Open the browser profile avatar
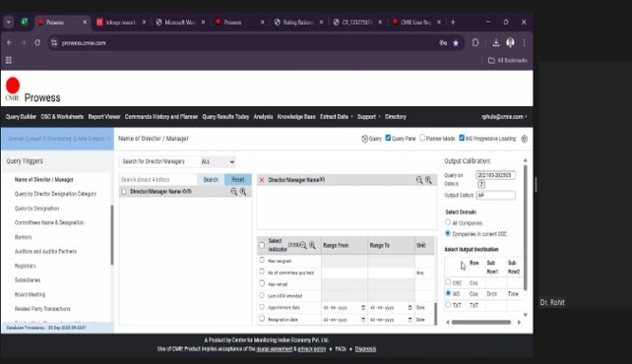The width and height of the screenshot is (632, 364). [x=510, y=42]
